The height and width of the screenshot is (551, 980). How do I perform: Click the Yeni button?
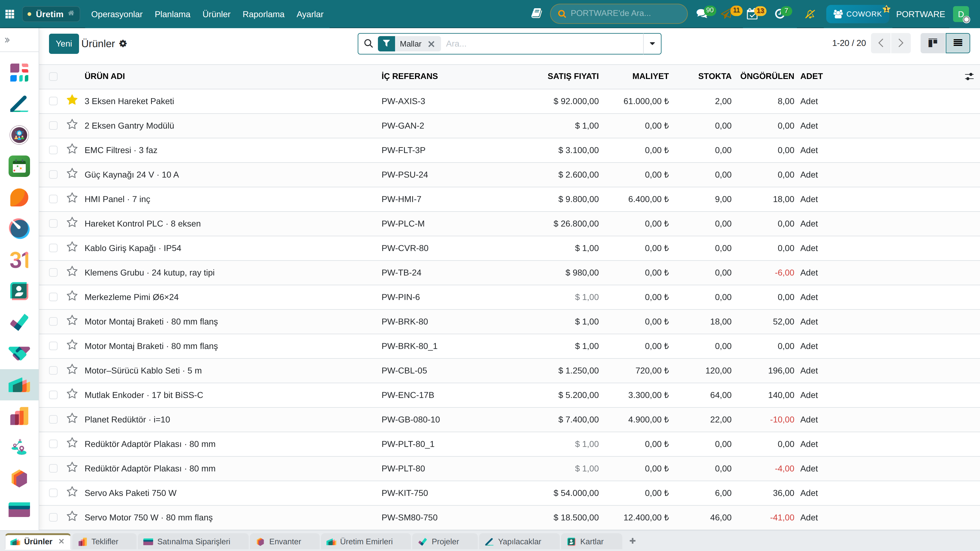[64, 44]
